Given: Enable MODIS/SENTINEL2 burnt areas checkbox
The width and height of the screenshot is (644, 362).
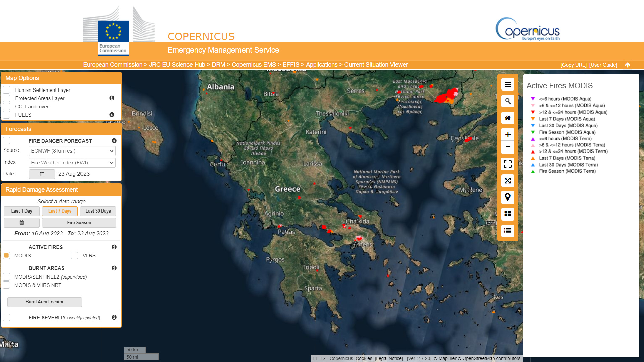Looking at the screenshot, I should pos(6,277).
